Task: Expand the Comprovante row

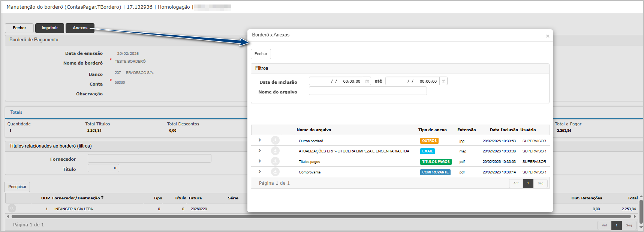Action: click(x=259, y=172)
